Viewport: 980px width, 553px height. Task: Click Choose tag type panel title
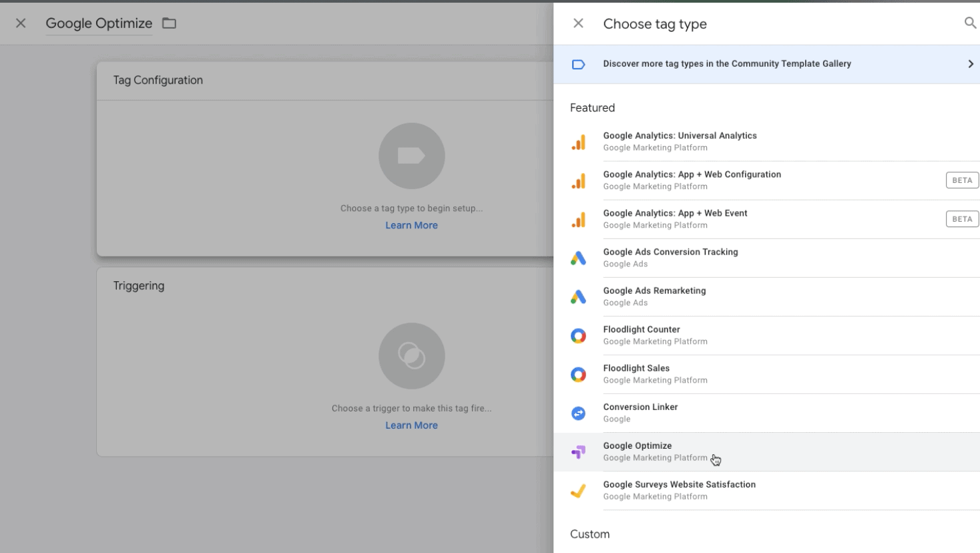pos(655,24)
